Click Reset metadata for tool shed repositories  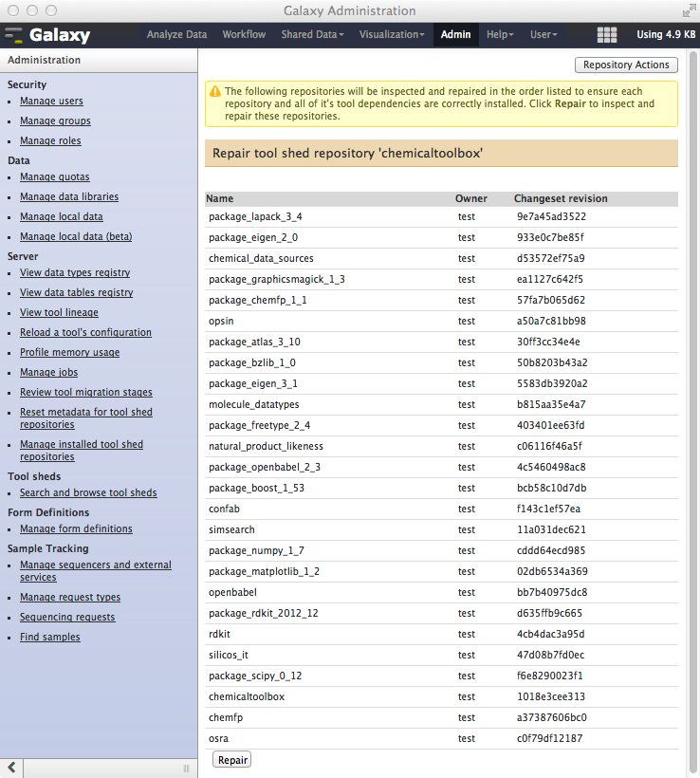85,417
